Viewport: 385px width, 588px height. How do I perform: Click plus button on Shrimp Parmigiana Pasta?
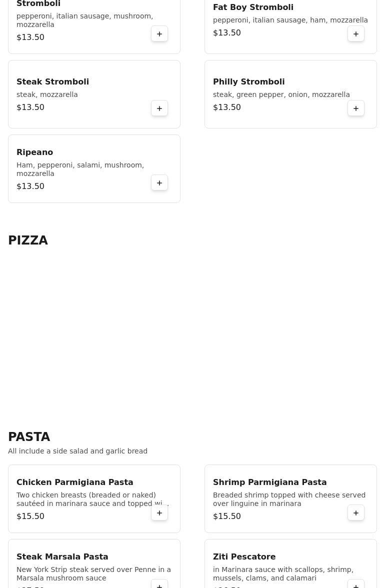pyautogui.click(x=356, y=513)
